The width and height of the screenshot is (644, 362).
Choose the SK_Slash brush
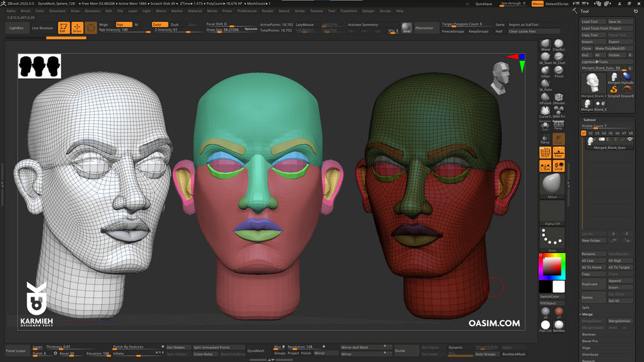[545, 58]
